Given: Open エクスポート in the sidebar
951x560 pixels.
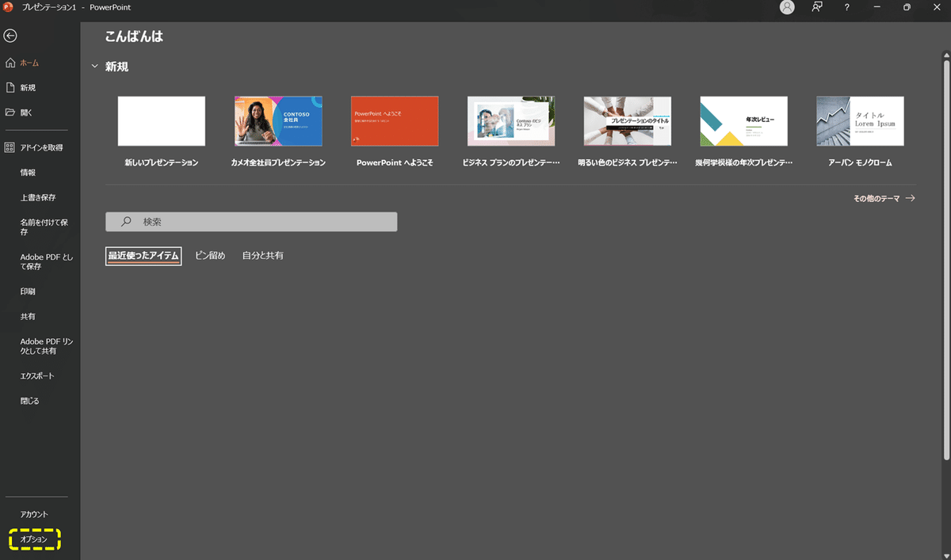Looking at the screenshot, I should coord(37,375).
